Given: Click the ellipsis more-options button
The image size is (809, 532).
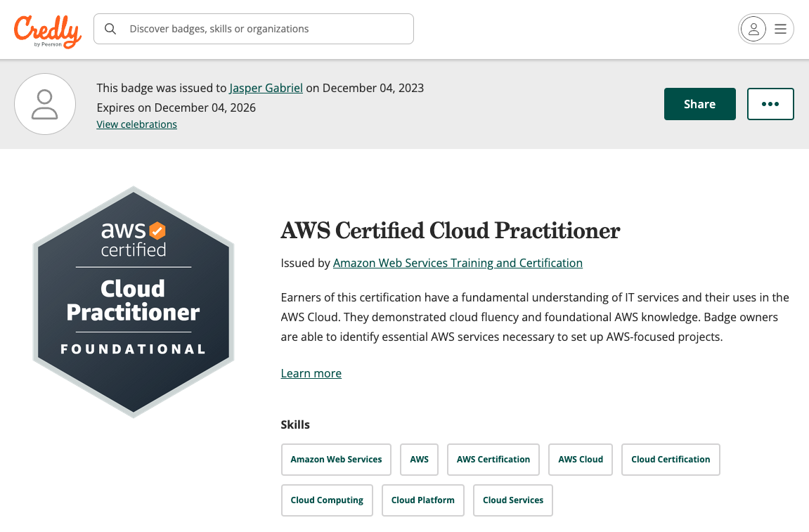Looking at the screenshot, I should (770, 103).
